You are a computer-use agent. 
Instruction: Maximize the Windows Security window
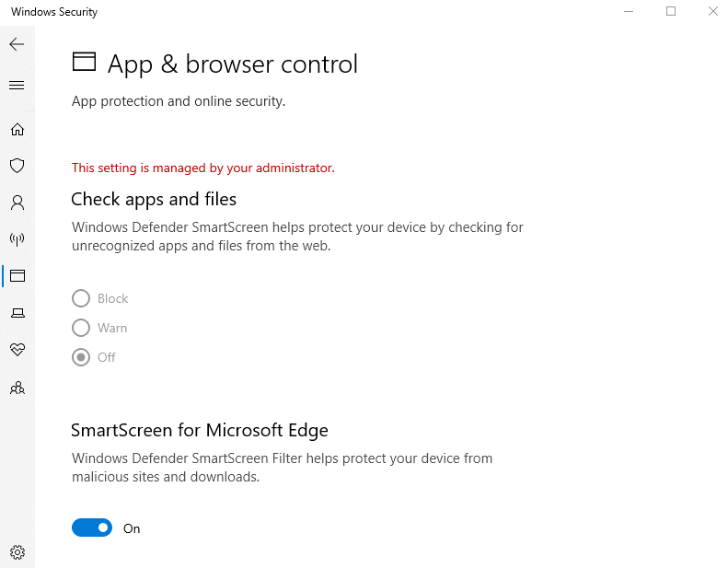pos(671,11)
